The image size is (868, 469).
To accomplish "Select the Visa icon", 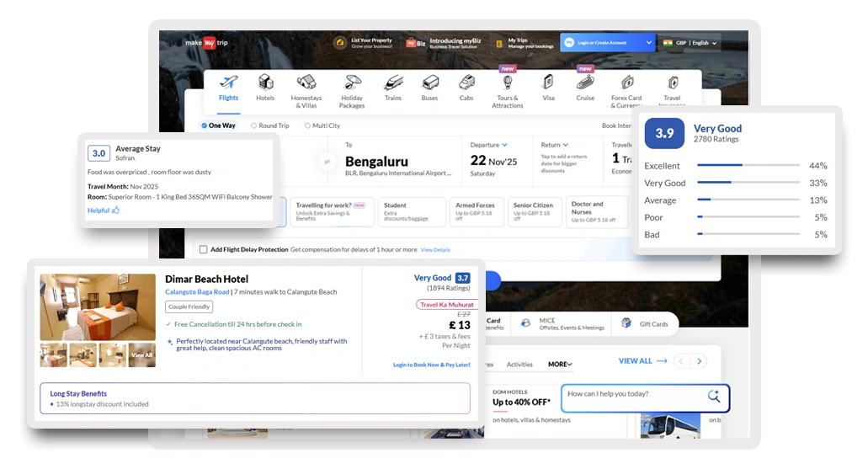I will 548,82.
